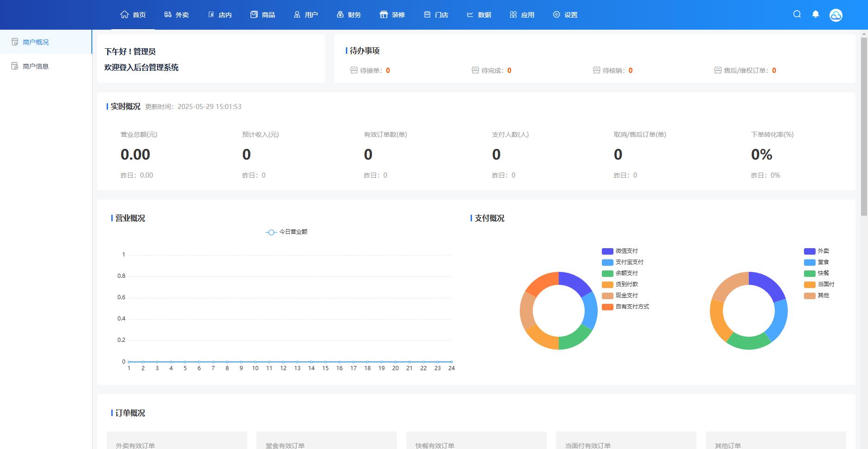Select 商户概况 in the sidebar
This screenshot has height=449, width=868.
36,42
